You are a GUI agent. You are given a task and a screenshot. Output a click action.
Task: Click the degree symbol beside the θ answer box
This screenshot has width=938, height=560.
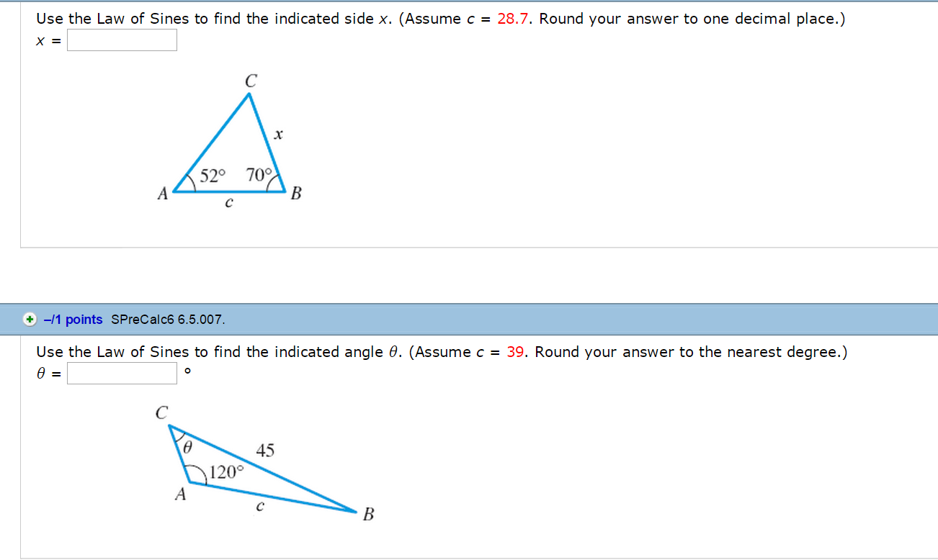click(x=188, y=371)
